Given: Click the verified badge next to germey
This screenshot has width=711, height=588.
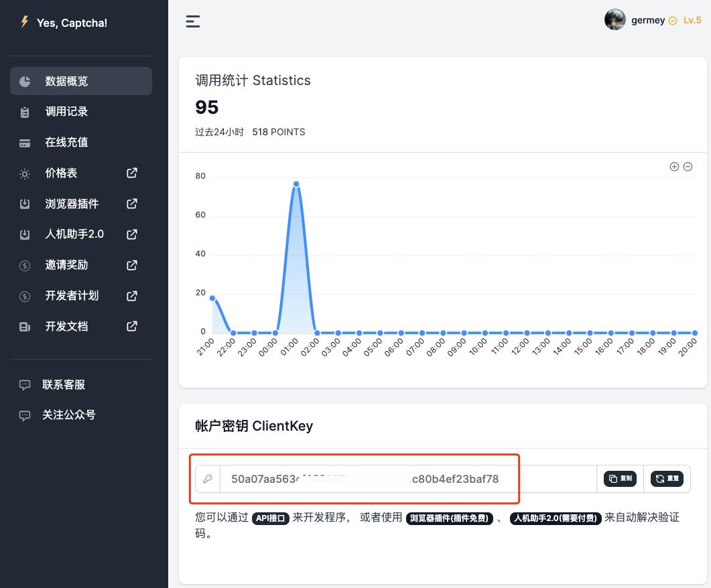Looking at the screenshot, I should pyautogui.click(x=673, y=20).
